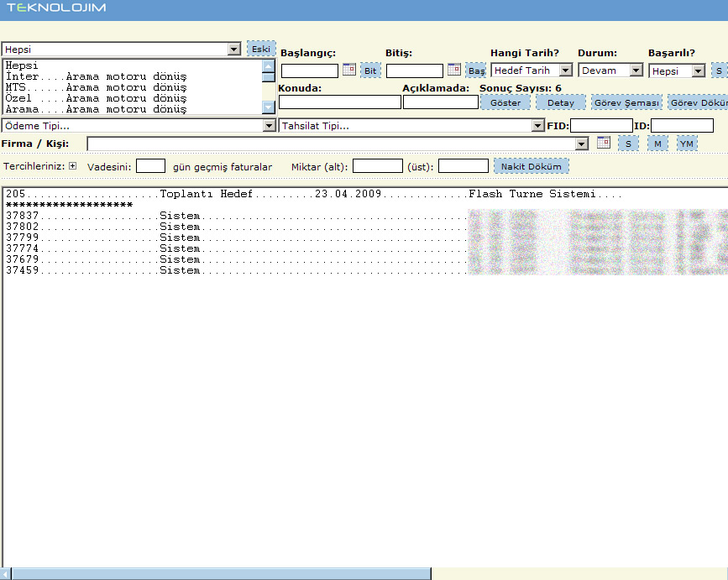Image resolution: width=728 pixels, height=580 pixels.
Task: Click the Eski button
Action: point(261,49)
